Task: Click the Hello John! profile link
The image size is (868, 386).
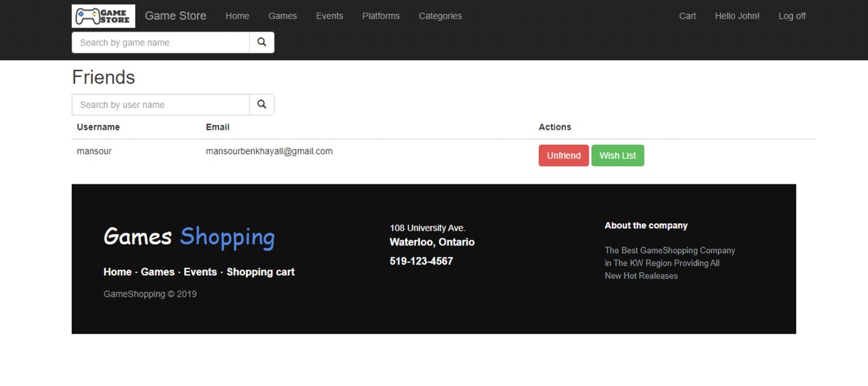Action: click(x=737, y=16)
